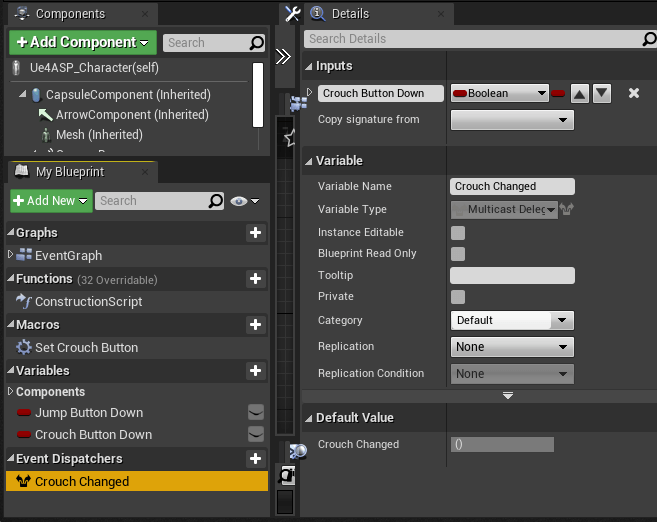This screenshot has height=522, width=657.
Task: Switch to the My Blueprint tab
Action: coord(70,172)
